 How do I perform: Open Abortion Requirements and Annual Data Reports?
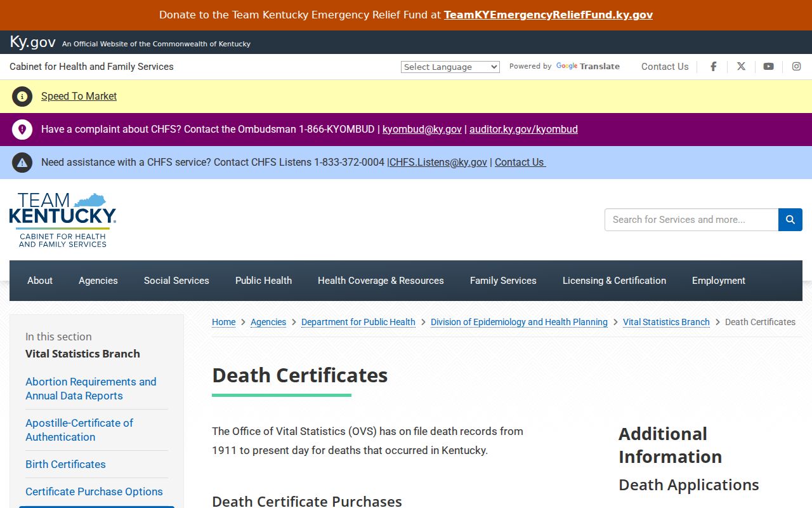coord(91,389)
